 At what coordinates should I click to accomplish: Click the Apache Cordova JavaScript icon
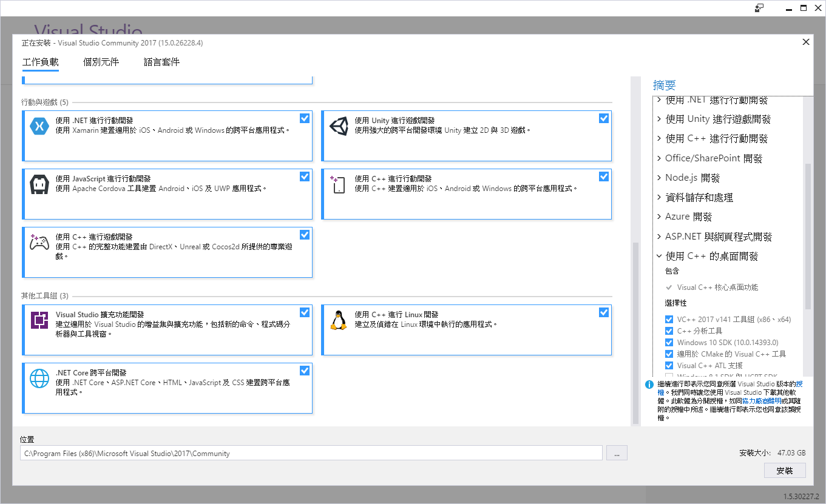coord(39,184)
